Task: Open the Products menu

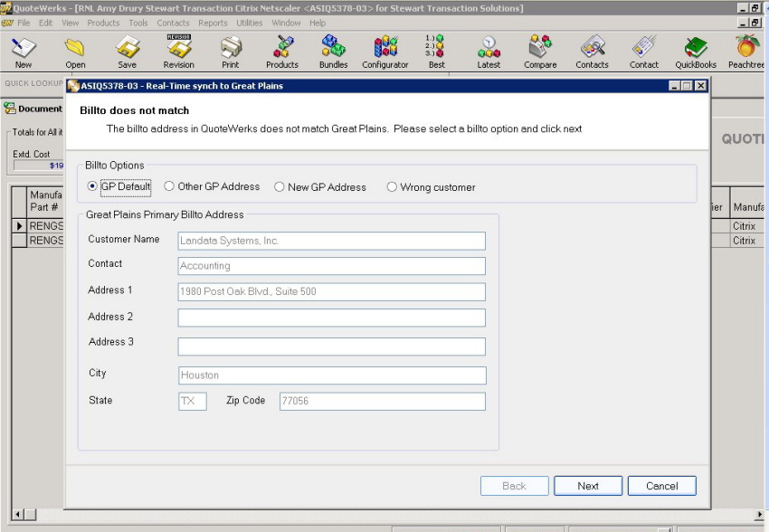Action: click(x=103, y=23)
